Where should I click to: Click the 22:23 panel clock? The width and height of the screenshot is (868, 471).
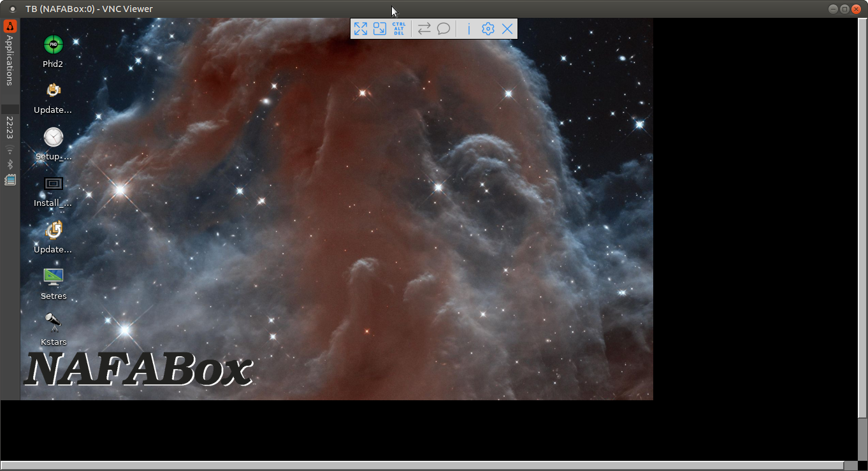point(10,127)
